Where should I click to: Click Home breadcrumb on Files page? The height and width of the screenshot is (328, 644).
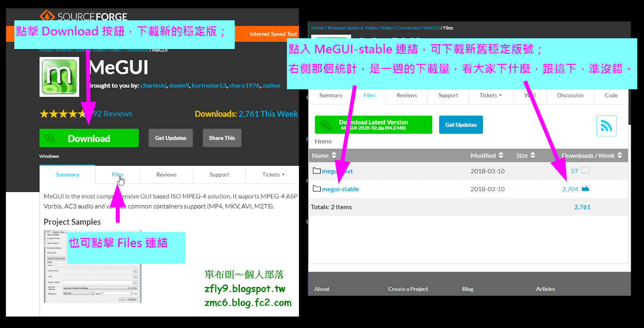[x=317, y=28]
